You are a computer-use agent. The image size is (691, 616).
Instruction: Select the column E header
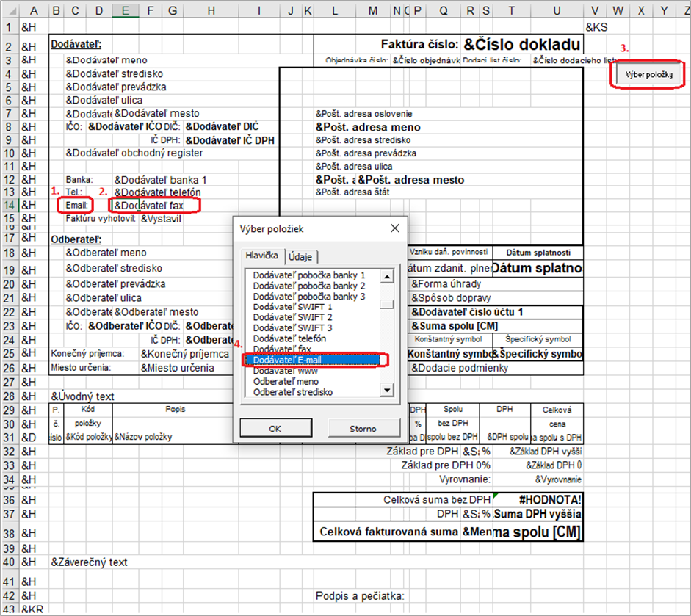125,10
